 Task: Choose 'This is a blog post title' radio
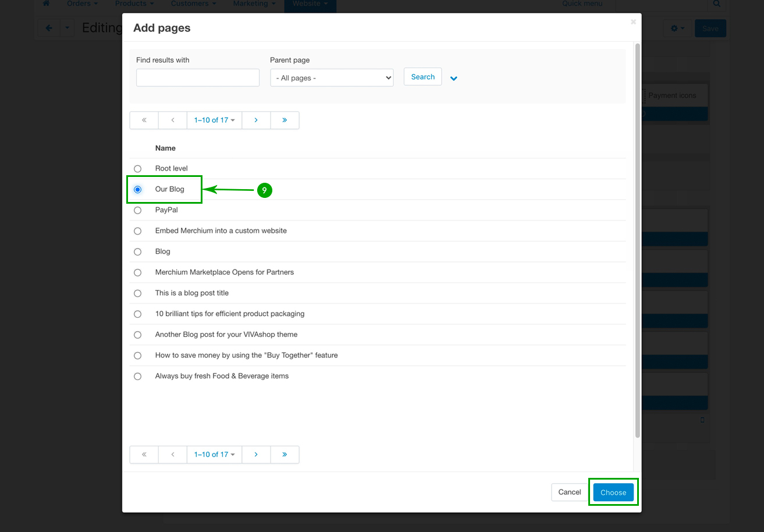pyautogui.click(x=138, y=293)
